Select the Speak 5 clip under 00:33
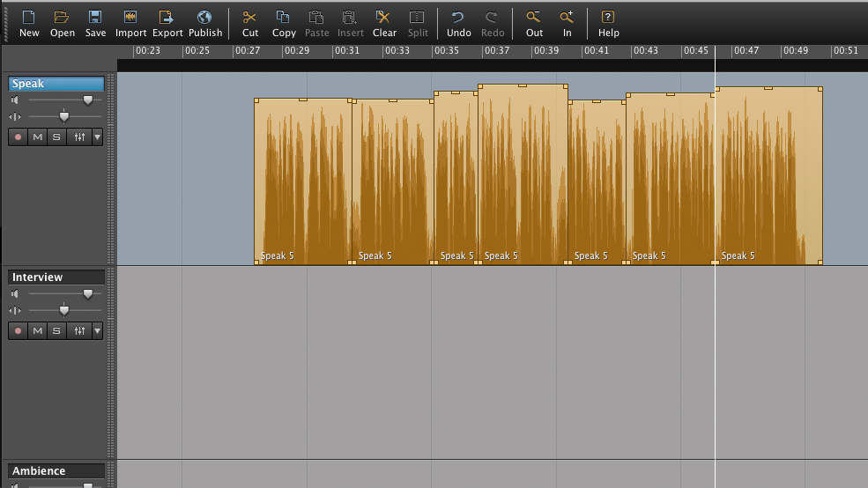The height and width of the screenshot is (488, 868). pyautogui.click(x=392, y=182)
